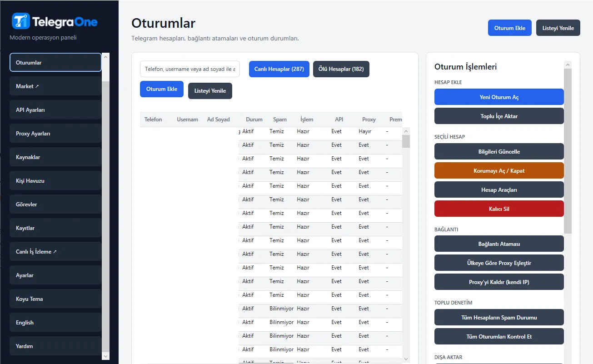
Task: Click Toplu İçe Aktar button
Action: pos(499,116)
